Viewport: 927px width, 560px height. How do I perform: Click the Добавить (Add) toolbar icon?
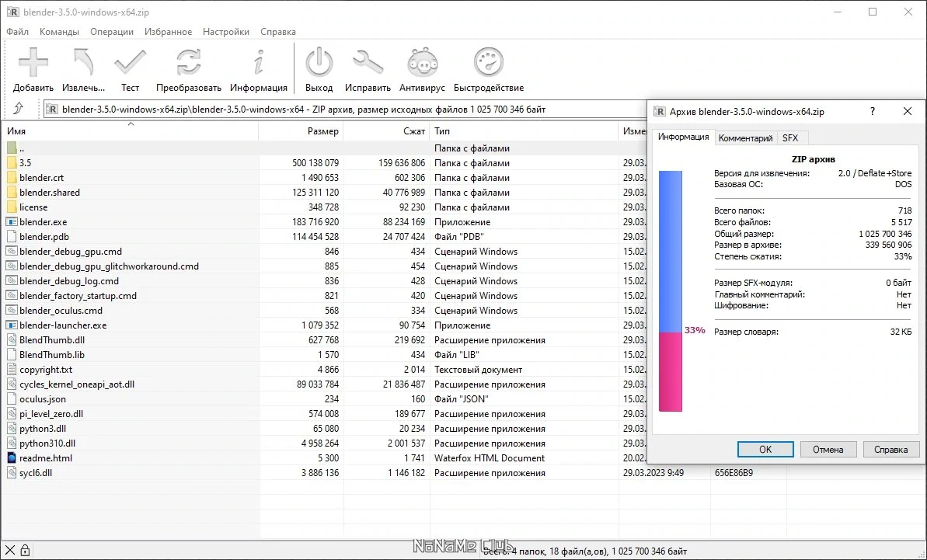[33, 63]
